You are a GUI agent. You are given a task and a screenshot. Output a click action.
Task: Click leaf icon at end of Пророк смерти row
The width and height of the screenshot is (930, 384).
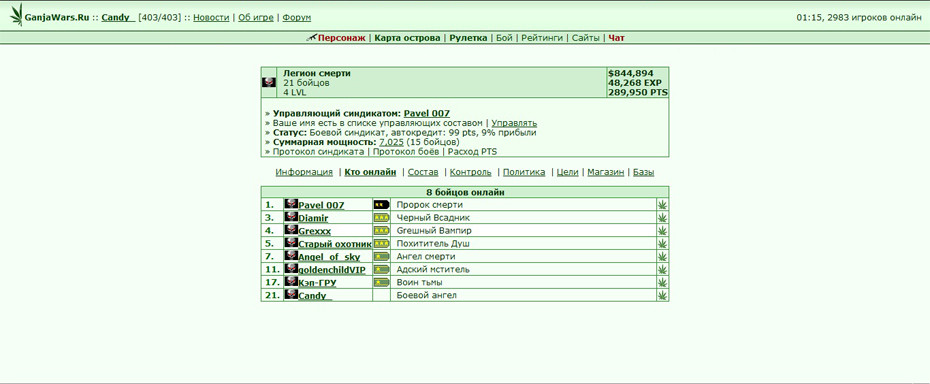pos(663,205)
